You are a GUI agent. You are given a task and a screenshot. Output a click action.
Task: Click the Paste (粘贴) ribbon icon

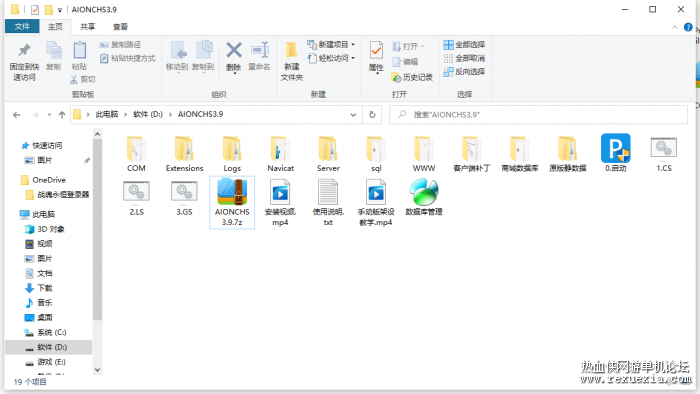pyautogui.click(x=79, y=56)
